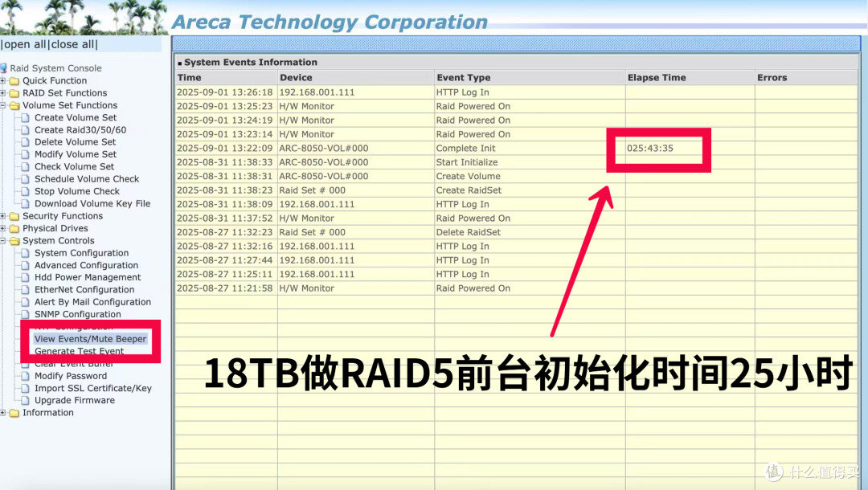Click the page icon beside System Configuration
The height and width of the screenshot is (490, 868).
(x=25, y=253)
